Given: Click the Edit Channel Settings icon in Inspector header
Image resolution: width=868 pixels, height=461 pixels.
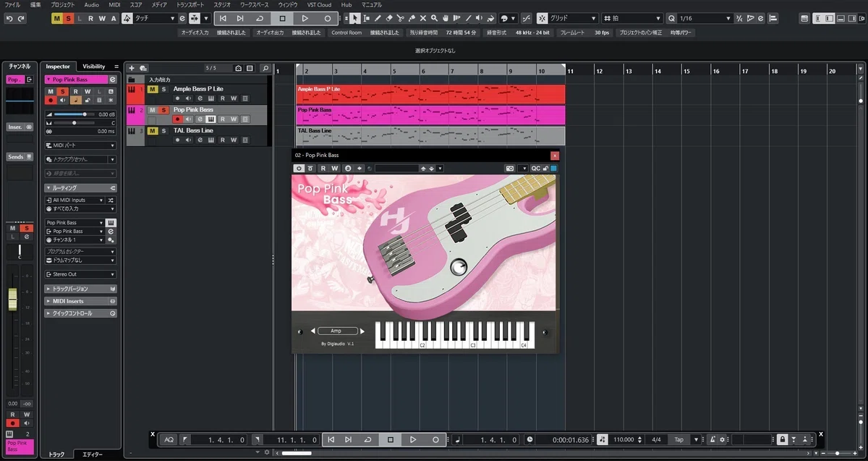Looking at the screenshot, I should coord(112,80).
